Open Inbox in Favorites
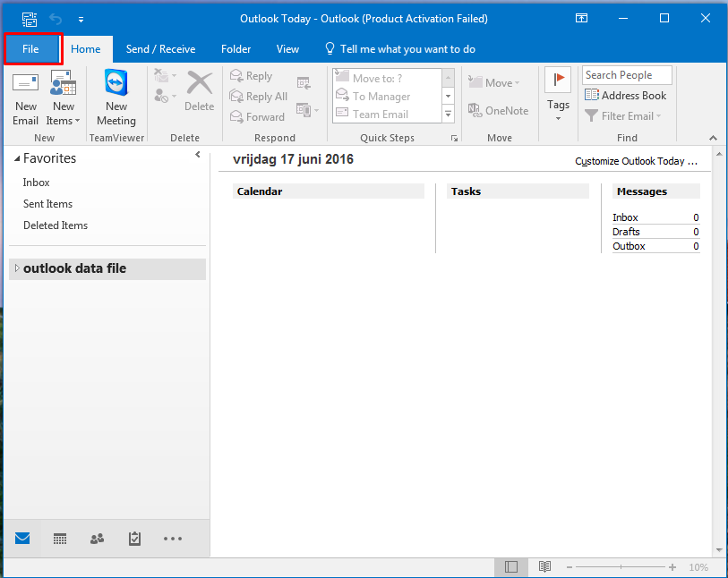728x578 pixels. [36, 183]
